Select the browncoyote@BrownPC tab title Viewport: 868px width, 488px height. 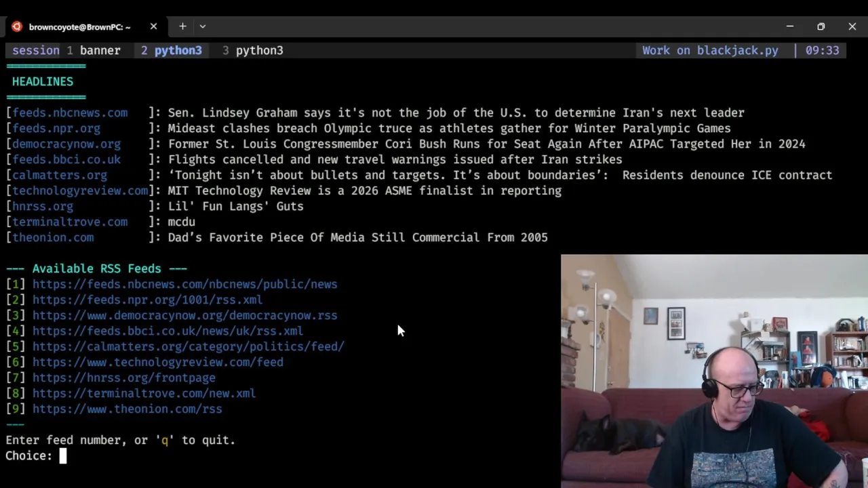point(79,27)
